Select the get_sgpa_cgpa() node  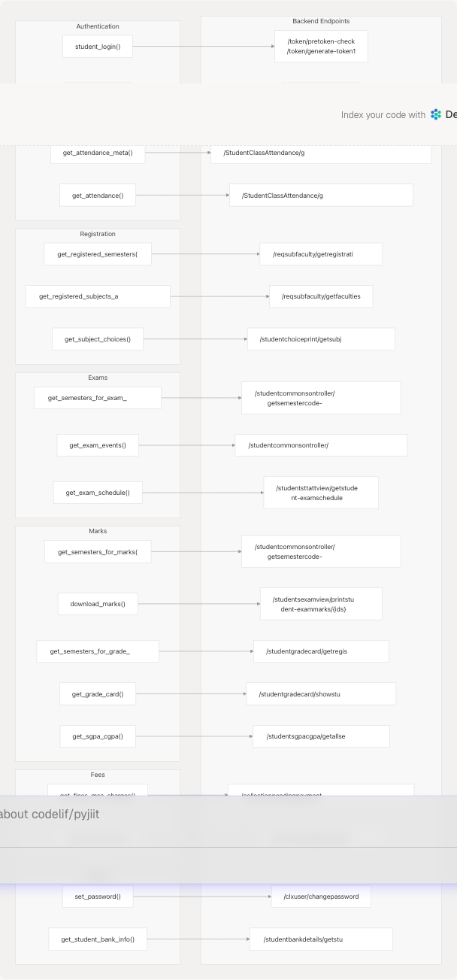98,736
